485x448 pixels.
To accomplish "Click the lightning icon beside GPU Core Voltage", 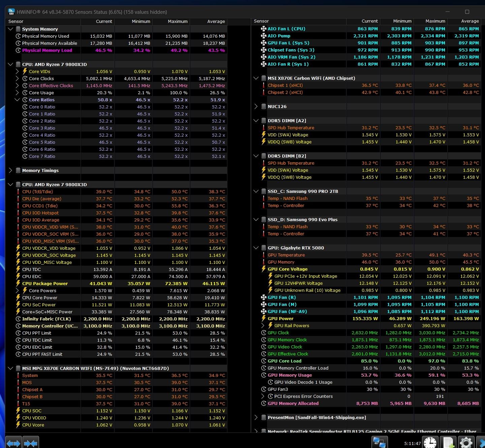I will [x=264, y=269].
